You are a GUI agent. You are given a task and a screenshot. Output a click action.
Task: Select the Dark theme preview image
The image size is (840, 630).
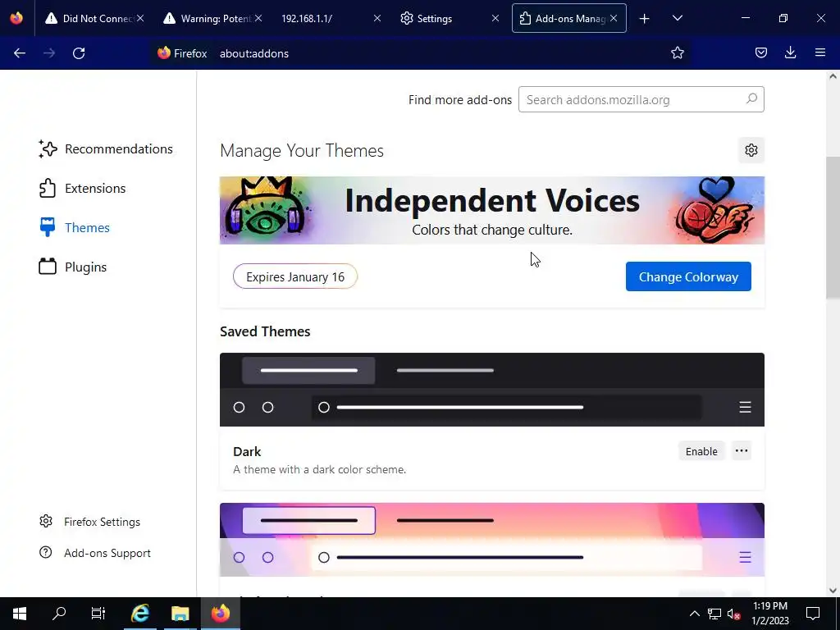tap(492, 390)
